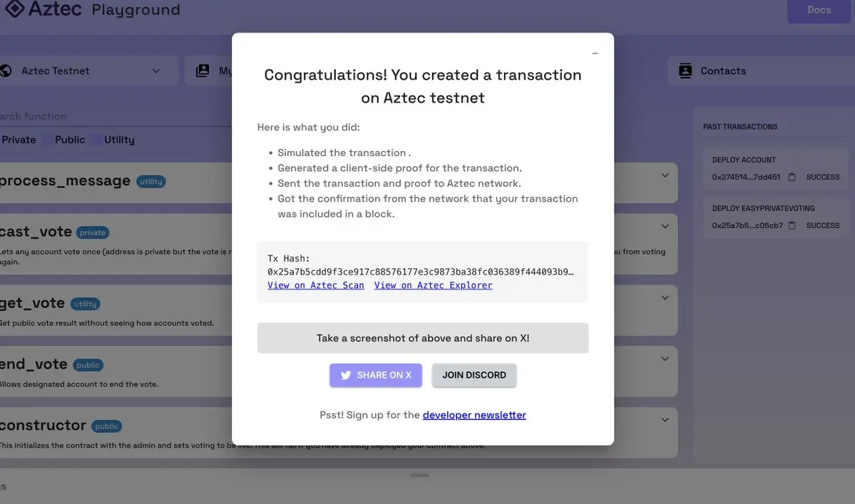This screenshot has height=504, width=855.
Task: Open the Aztec Testnet network dropdown
Action: 89,71
